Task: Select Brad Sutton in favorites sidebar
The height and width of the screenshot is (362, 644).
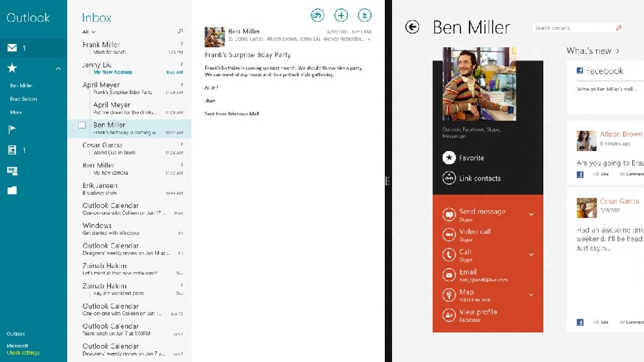Action: click(x=24, y=99)
